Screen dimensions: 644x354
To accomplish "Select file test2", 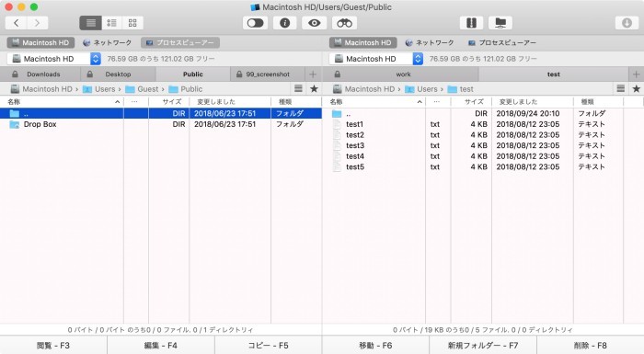I will tap(483, 134).
